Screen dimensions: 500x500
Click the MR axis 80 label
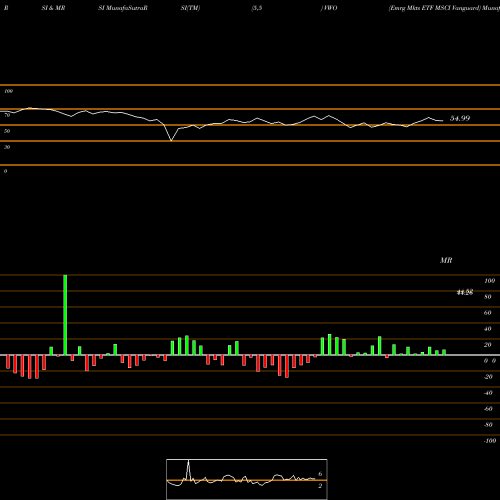488,297
